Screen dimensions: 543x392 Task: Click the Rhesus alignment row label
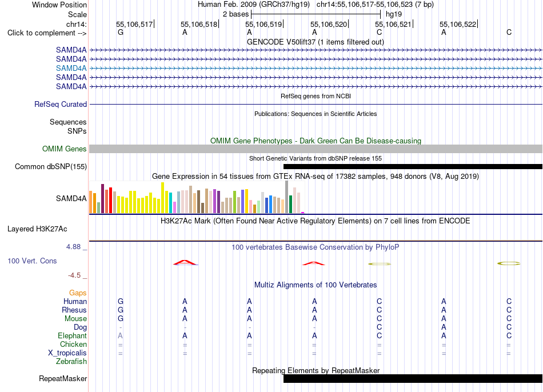pos(74,310)
